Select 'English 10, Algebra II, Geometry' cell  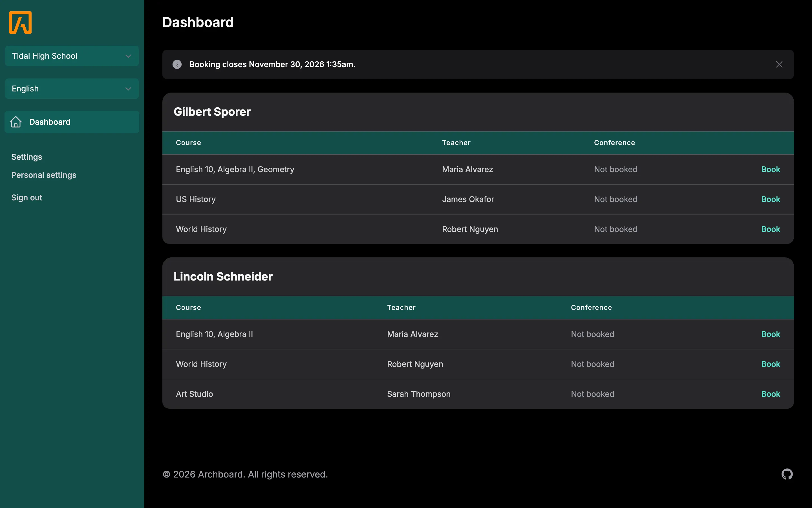(235, 169)
